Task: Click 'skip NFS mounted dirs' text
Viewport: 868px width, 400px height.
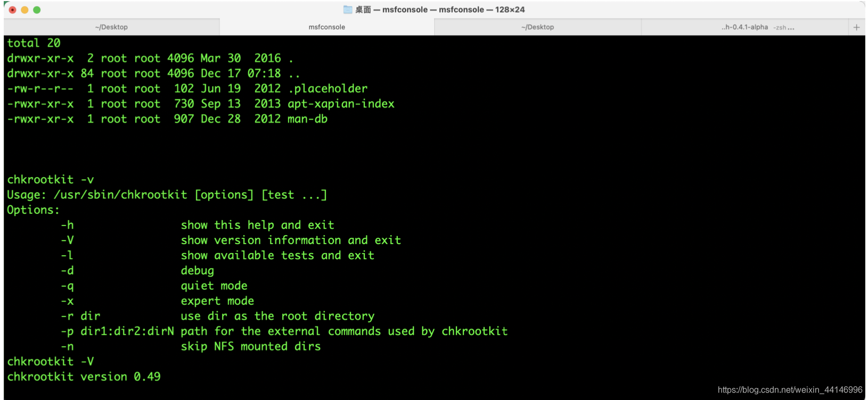Action: pyautogui.click(x=251, y=346)
